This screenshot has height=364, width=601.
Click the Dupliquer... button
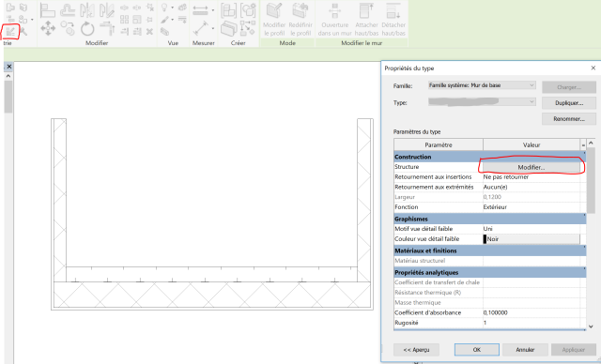569,103
